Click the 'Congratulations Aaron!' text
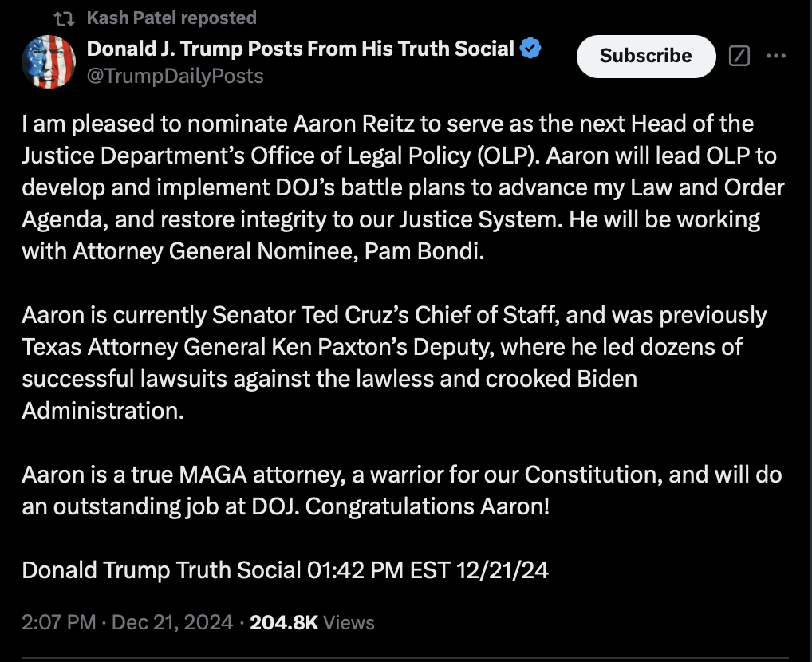812x662 pixels. click(x=428, y=506)
